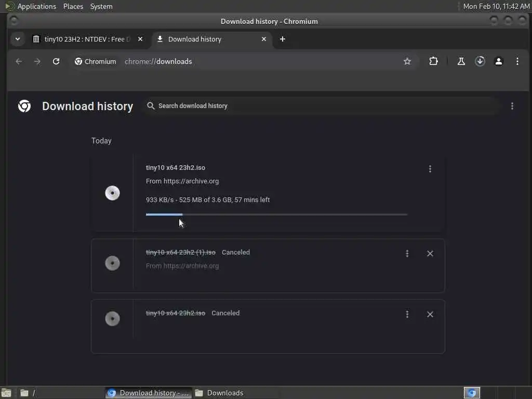Viewport: 532px width, 399px height.
Task: Click the disc icon of tiny10 x64 23h2 (1).iso
Action: 112,263
